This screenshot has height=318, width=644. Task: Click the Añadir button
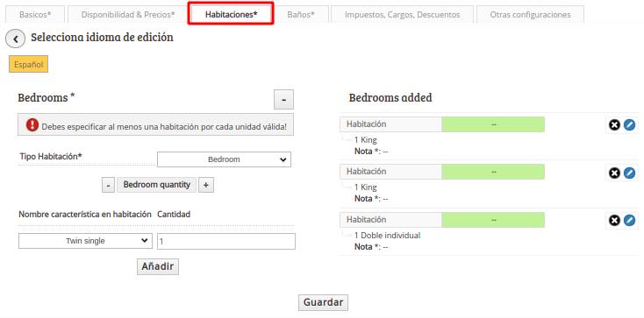[x=158, y=266]
